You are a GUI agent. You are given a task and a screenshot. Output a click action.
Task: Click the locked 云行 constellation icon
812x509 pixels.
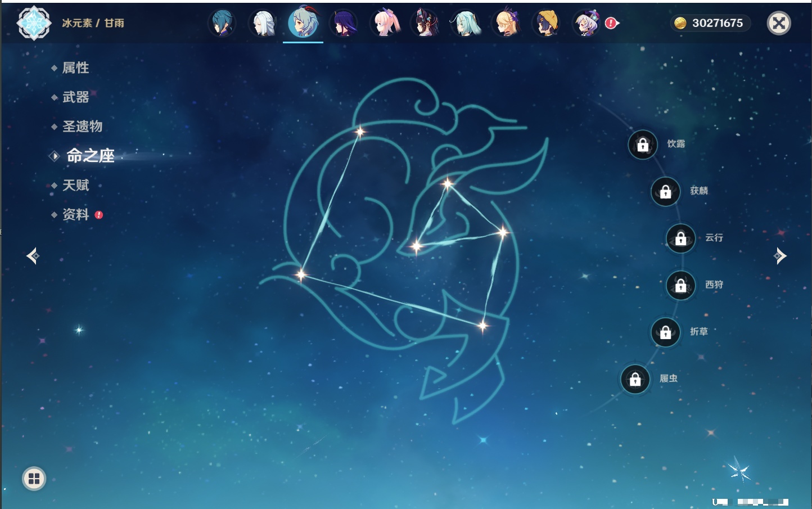(x=680, y=238)
